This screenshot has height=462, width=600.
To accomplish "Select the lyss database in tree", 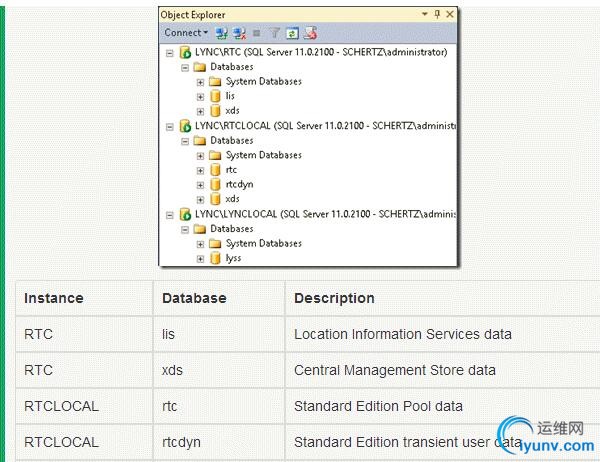I will (x=233, y=258).
